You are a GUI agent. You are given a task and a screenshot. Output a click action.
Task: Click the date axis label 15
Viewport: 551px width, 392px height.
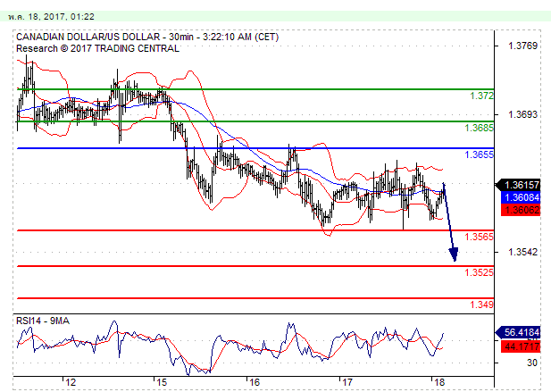point(162,382)
